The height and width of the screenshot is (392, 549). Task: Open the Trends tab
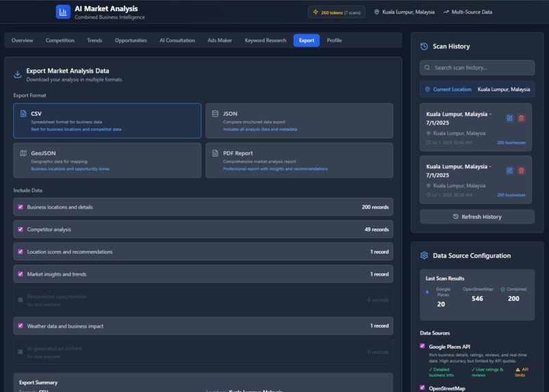coord(94,40)
